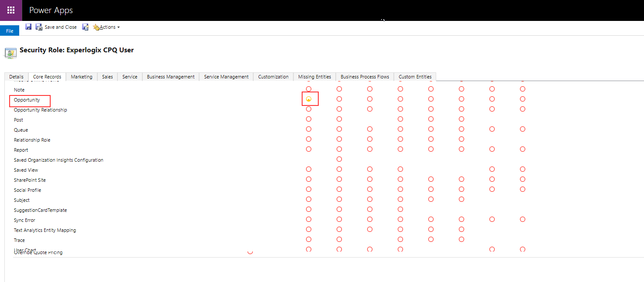Viewport: 644px width, 282px height.
Task: Toggle Write circle in Text Analytics Entity Mapping row
Action: 370,229
